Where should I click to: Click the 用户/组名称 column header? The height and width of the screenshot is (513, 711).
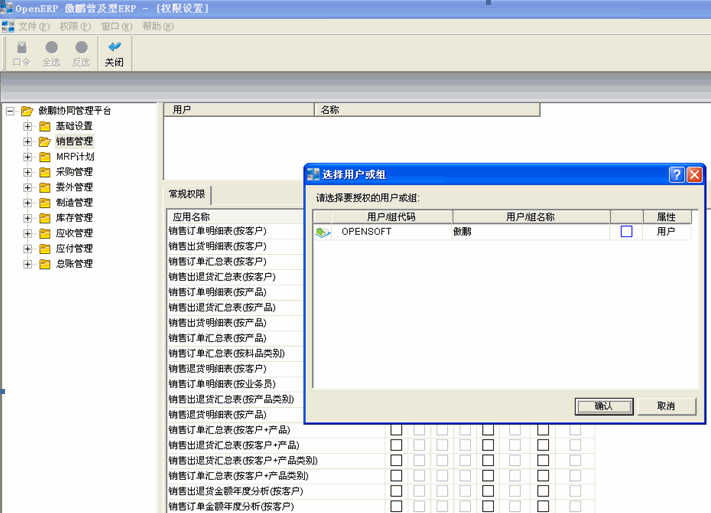coord(530,216)
